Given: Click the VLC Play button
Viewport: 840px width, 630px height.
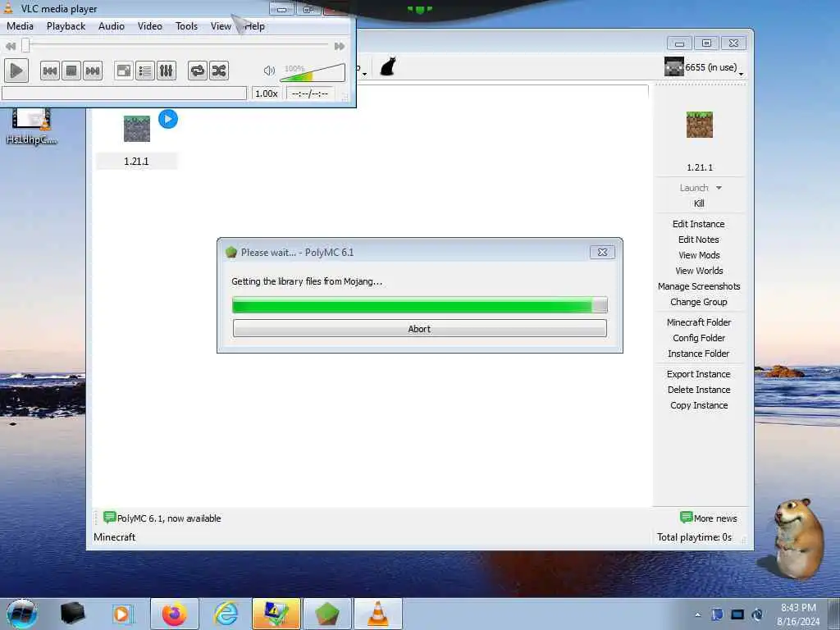Looking at the screenshot, I should [x=16, y=71].
